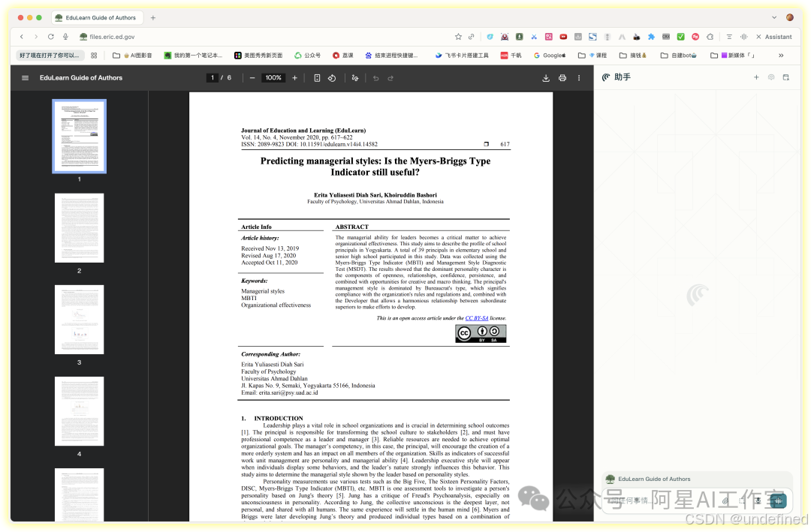Rotate the PDF document counterclockwise
811x532 pixels.
click(332, 78)
